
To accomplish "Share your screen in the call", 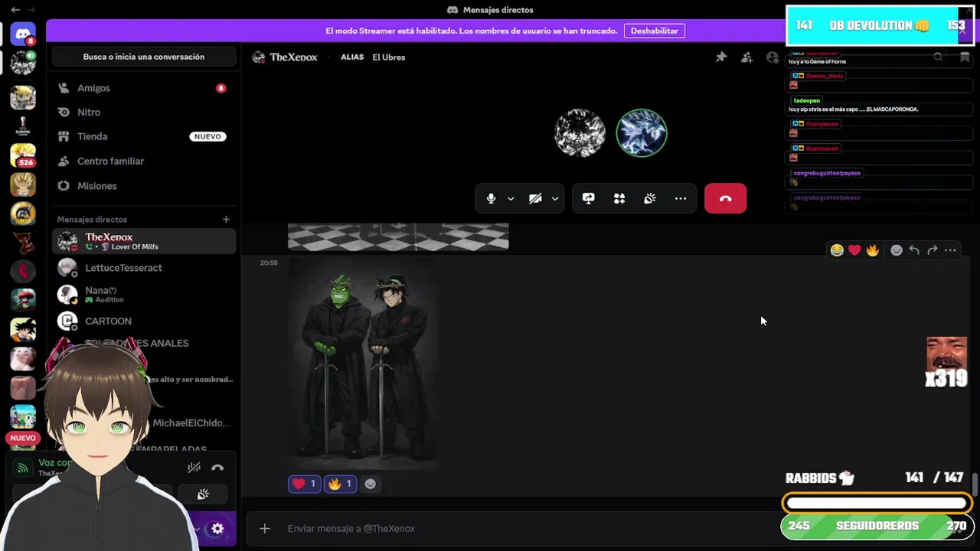I will 588,198.
